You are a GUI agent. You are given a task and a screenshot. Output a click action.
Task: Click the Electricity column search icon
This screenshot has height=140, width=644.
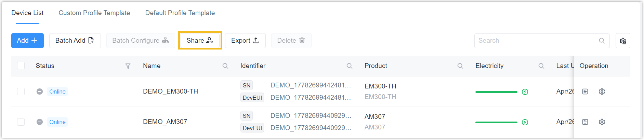pyautogui.click(x=541, y=66)
